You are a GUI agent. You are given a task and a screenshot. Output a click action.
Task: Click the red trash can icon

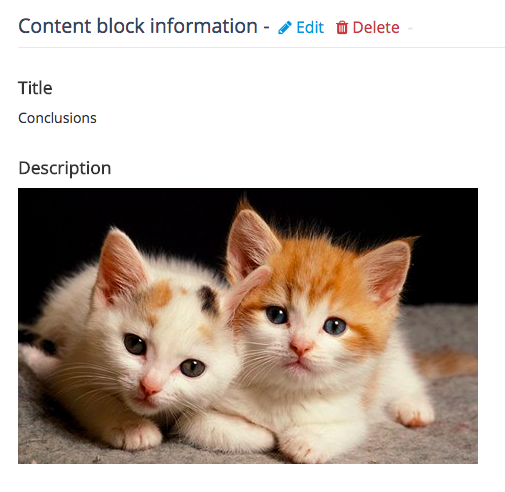(342, 27)
